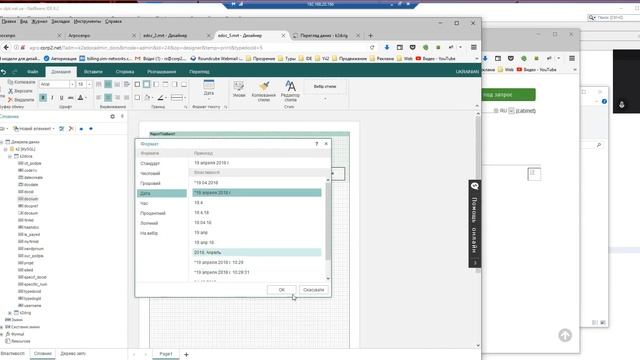Open the Page ribbon tab
Viewport: 640px width, 360px height.
click(125, 72)
